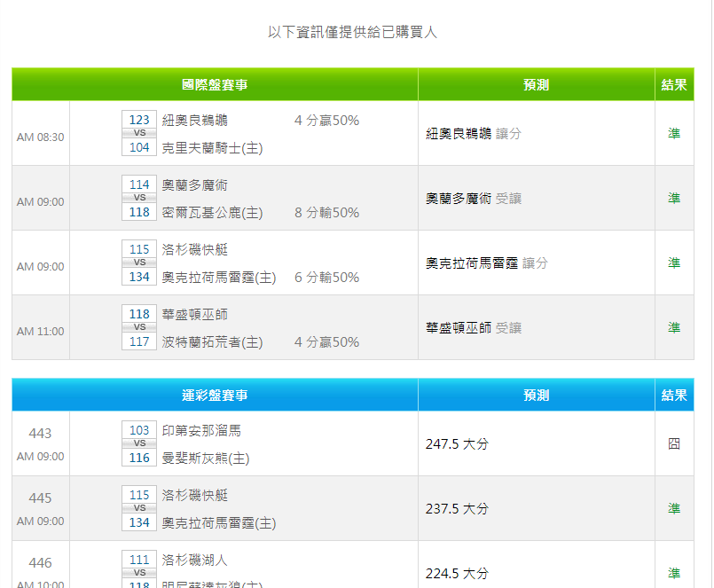
Task: Click 準 result for 奧蘭多魔術 受讓 prediction
Action: click(x=674, y=198)
